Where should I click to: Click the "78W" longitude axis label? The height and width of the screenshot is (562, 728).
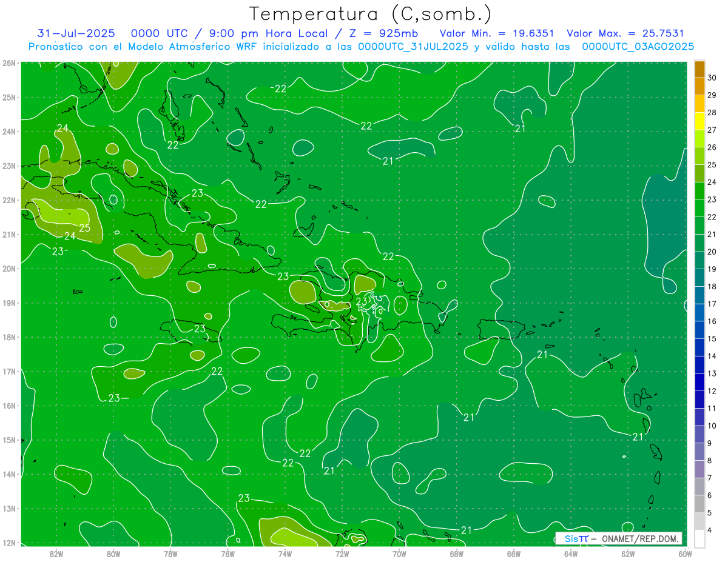pyautogui.click(x=170, y=554)
